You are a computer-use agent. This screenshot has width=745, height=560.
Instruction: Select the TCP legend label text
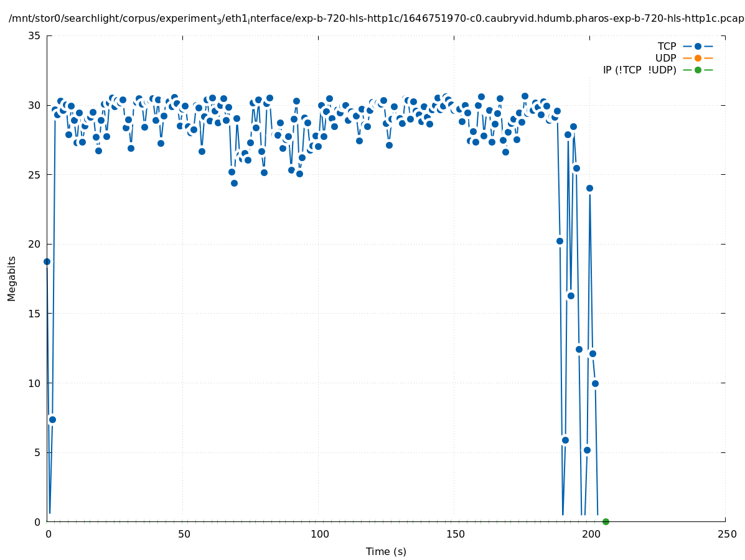pyautogui.click(x=667, y=46)
